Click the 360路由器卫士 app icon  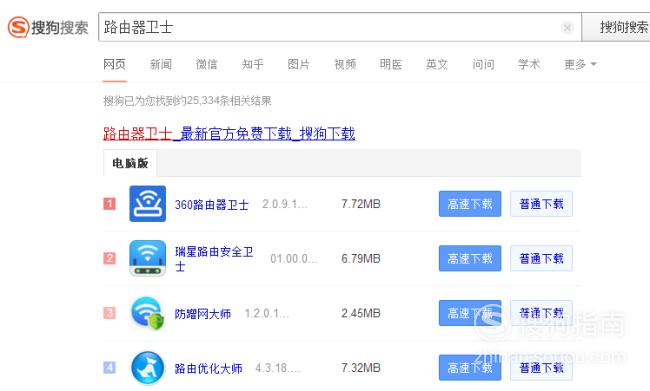tap(148, 204)
